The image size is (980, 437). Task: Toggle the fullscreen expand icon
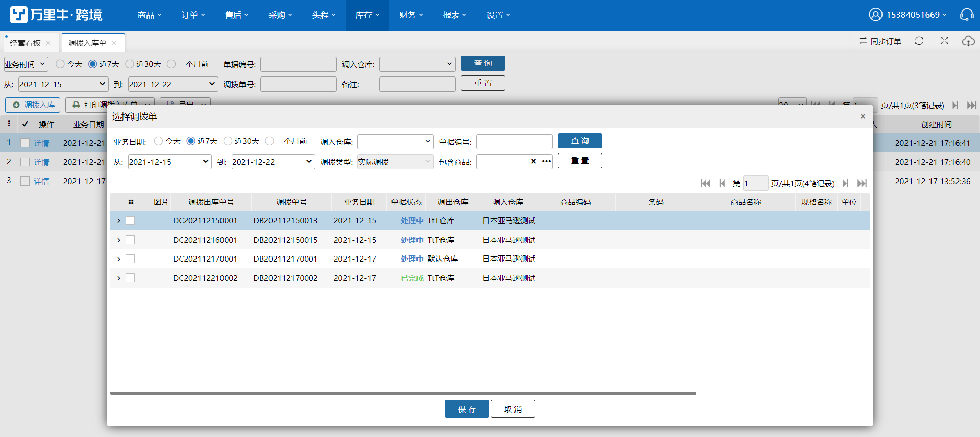pyautogui.click(x=944, y=41)
